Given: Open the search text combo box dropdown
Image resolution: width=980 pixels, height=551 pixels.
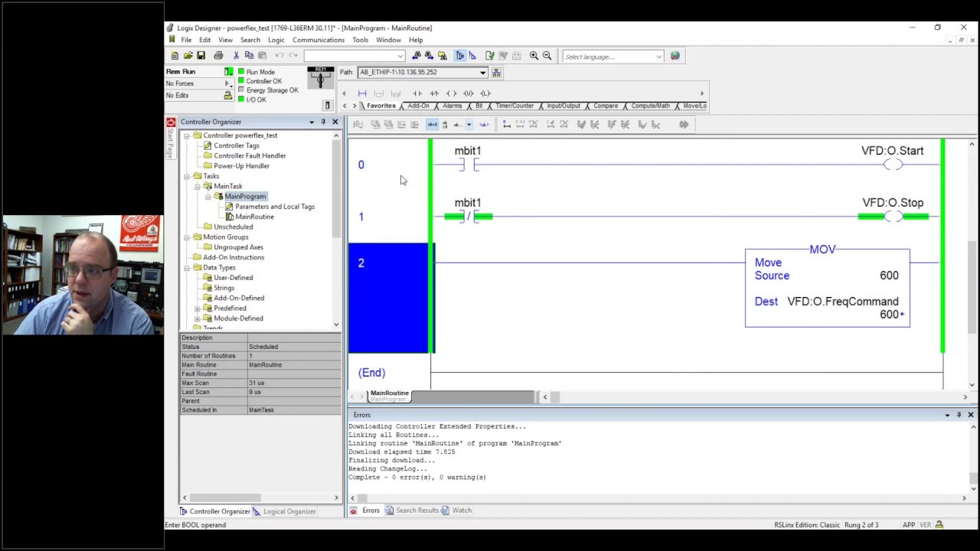Looking at the screenshot, I should click(x=400, y=56).
